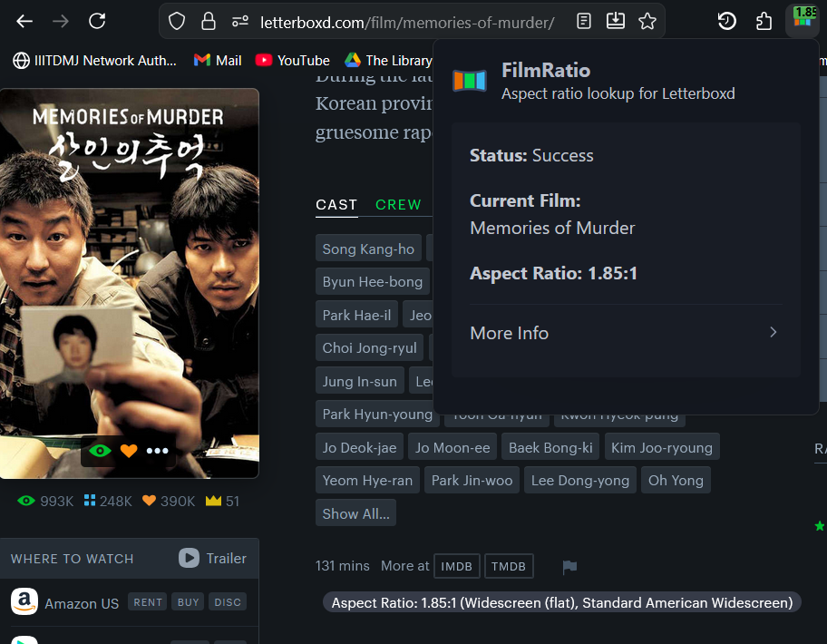Toggle the watched eye icon on the poster
The height and width of the screenshot is (644, 827).
99,451
